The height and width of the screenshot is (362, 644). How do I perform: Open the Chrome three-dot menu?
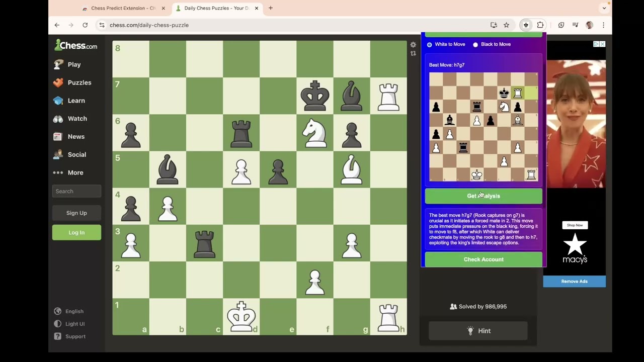603,25
